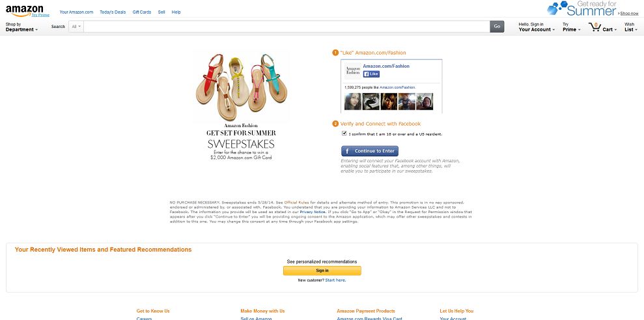The width and height of the screenshot is (644, 320).
Task: Open the Wish List dropdown
Action: coord(631,27)
